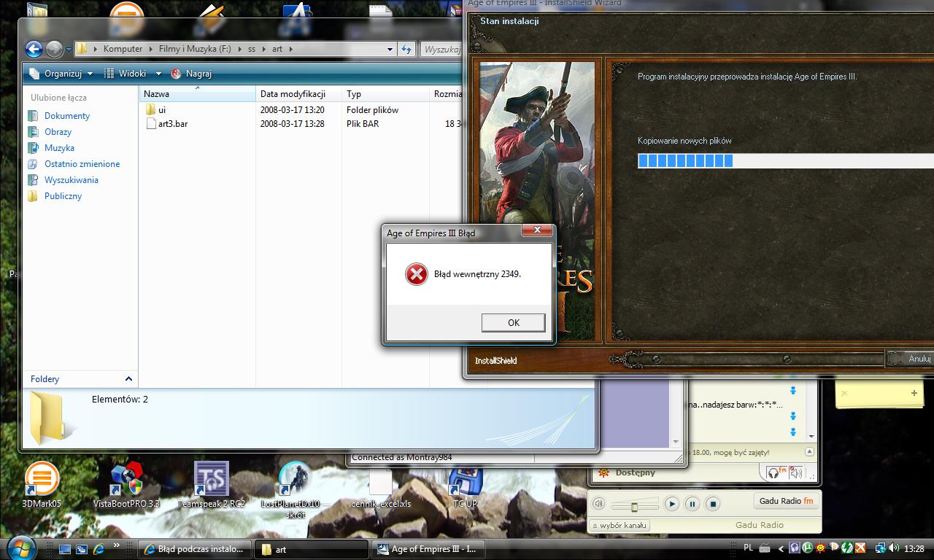The height and width of the screenshot is (560, 934).
Task: Switch to Błąd podczas instalo... taskbar window
Action: (195, 549)
